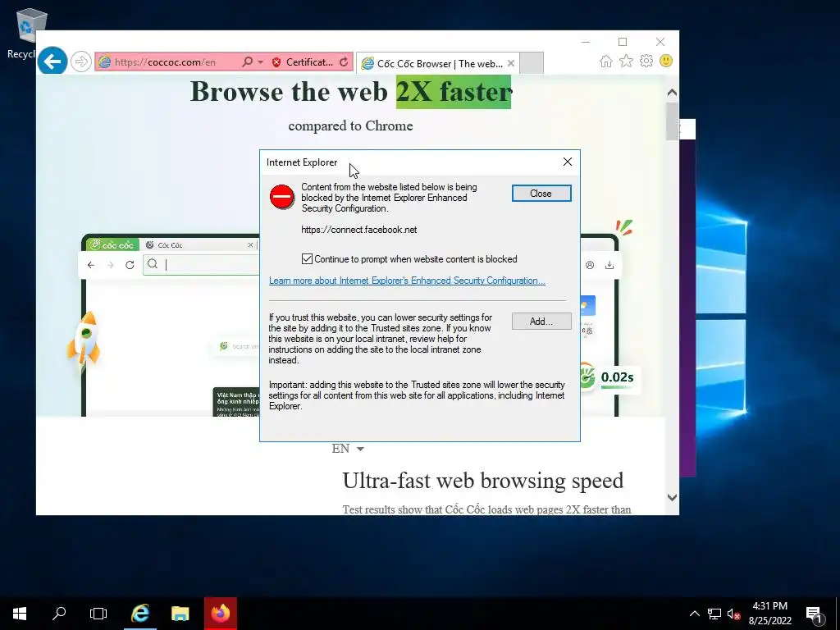
Task: Show hidden tray icons chevron
Action: pos(694,614)
